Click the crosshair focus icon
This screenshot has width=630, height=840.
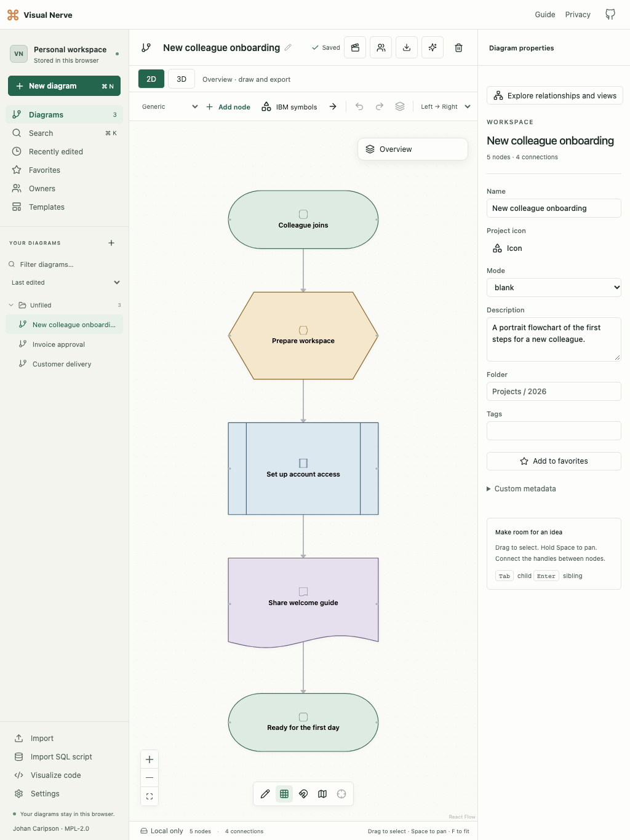[341, 794]
